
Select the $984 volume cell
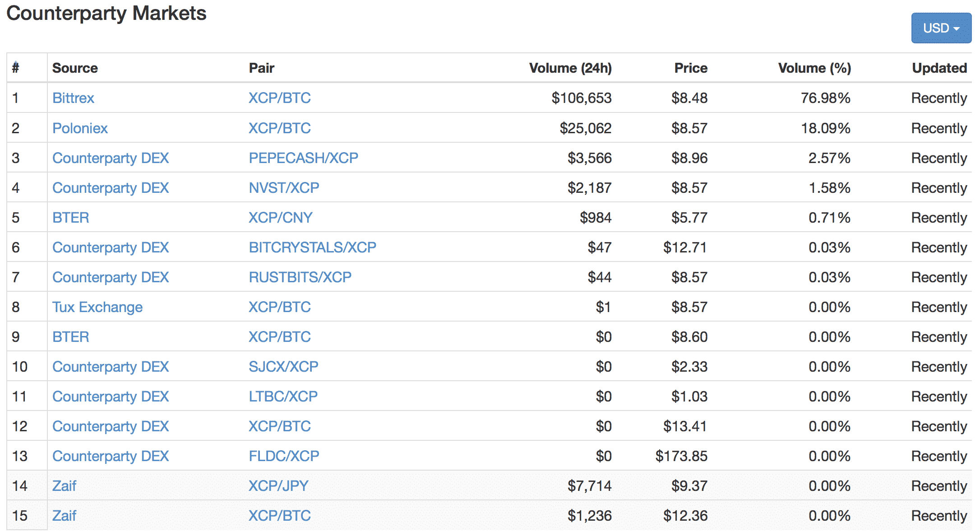coord(596,218)
